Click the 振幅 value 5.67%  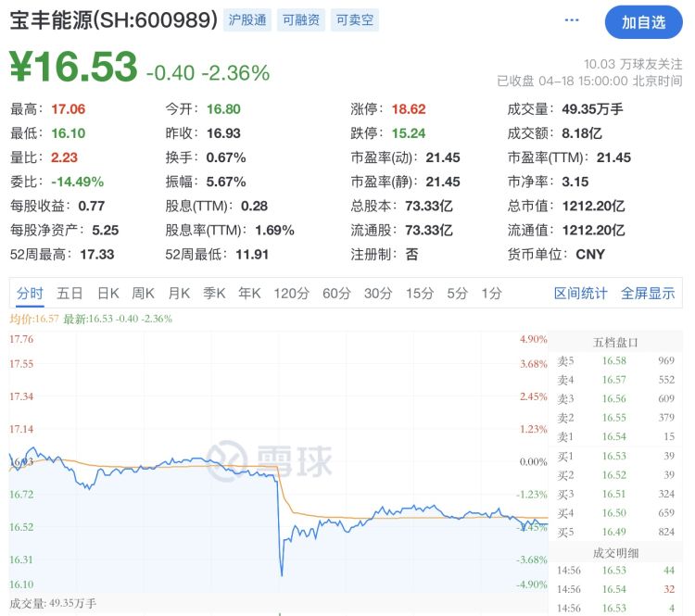coord(226,182)
